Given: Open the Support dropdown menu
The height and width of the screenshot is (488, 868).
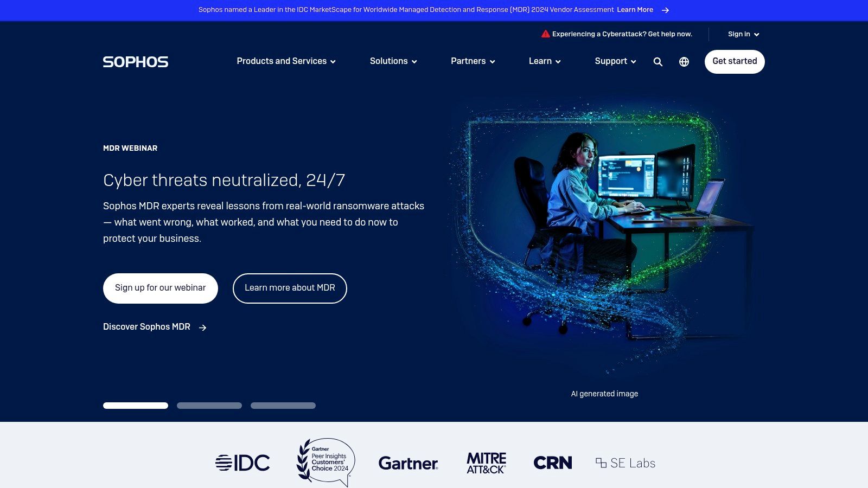Looking at the screenshot, I should [x=615, y=61].
